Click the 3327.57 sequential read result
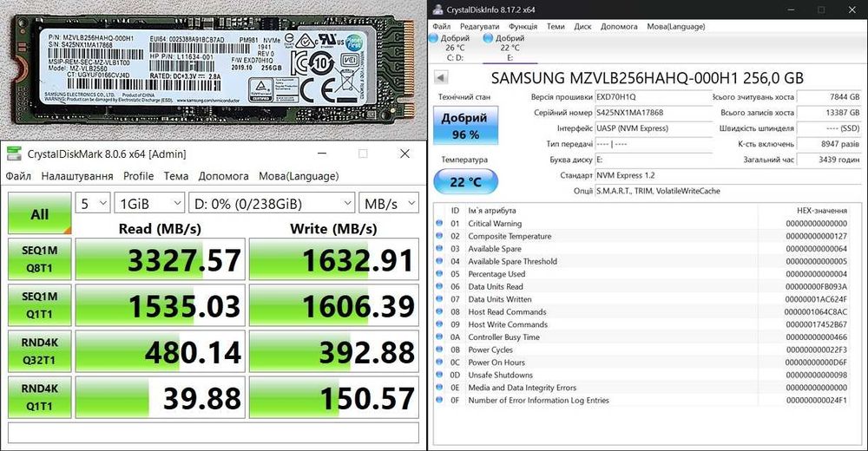The image size is (868, 451). [161, 259]
